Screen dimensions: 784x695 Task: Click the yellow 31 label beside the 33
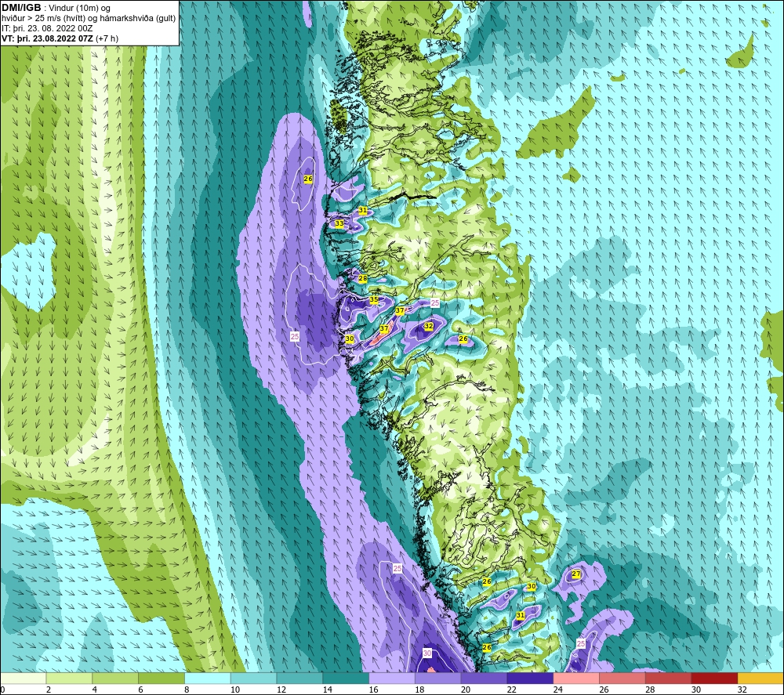click(x=363, y=210)
